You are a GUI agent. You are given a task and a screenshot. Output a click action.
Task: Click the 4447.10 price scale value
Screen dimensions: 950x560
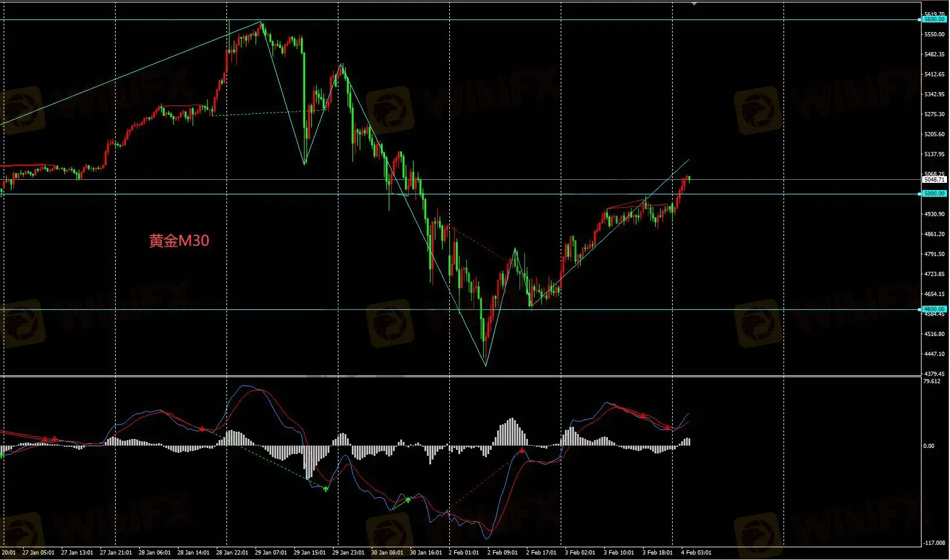(x=934, y=354)
